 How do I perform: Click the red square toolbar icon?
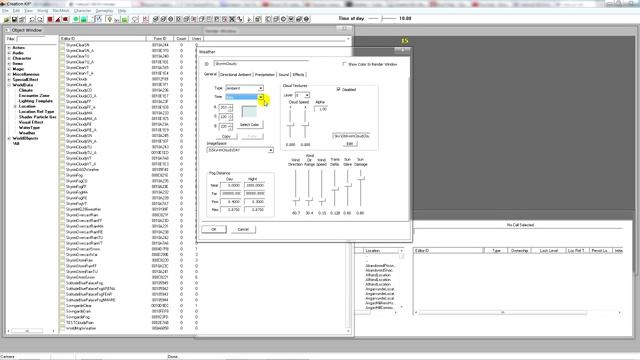point(50,19)
